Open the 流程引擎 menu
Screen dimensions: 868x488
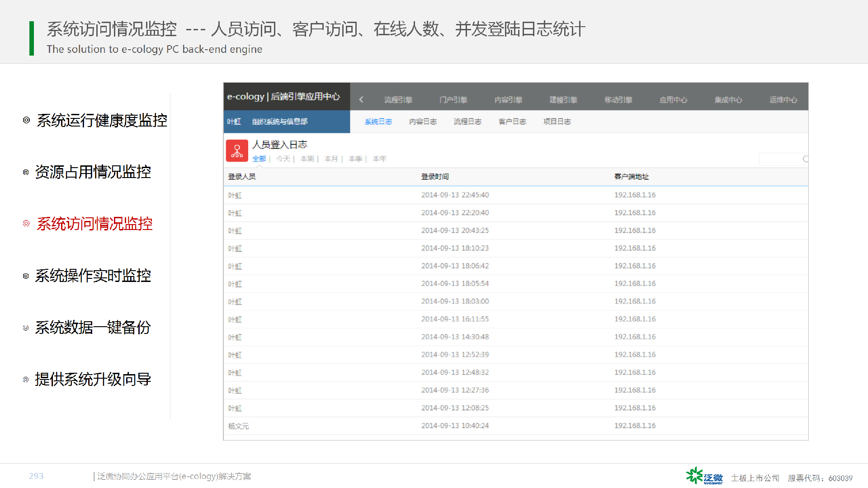coord(398,100)
